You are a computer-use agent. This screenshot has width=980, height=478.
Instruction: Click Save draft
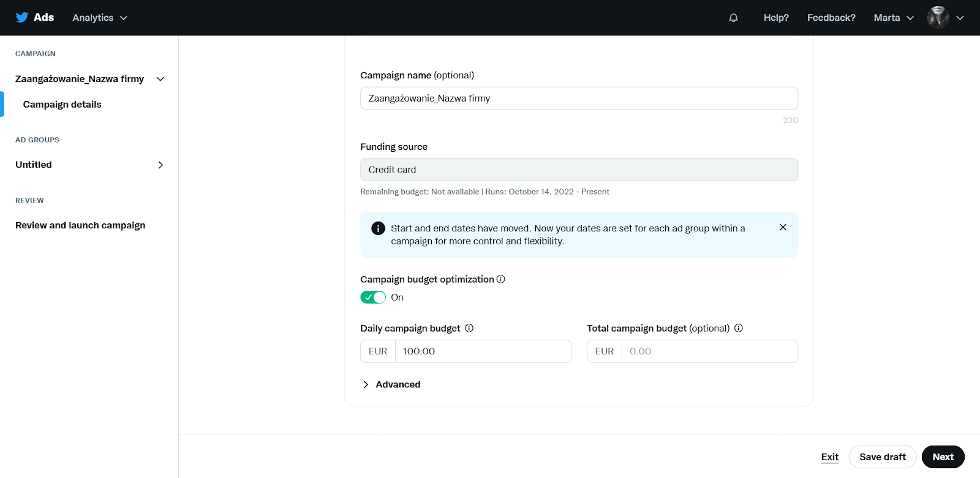click(x=883, y=457)
